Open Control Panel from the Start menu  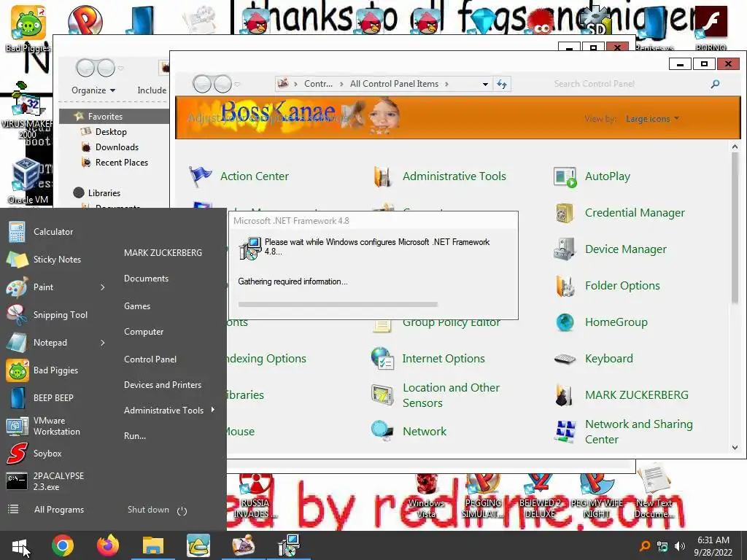(150, 359)
